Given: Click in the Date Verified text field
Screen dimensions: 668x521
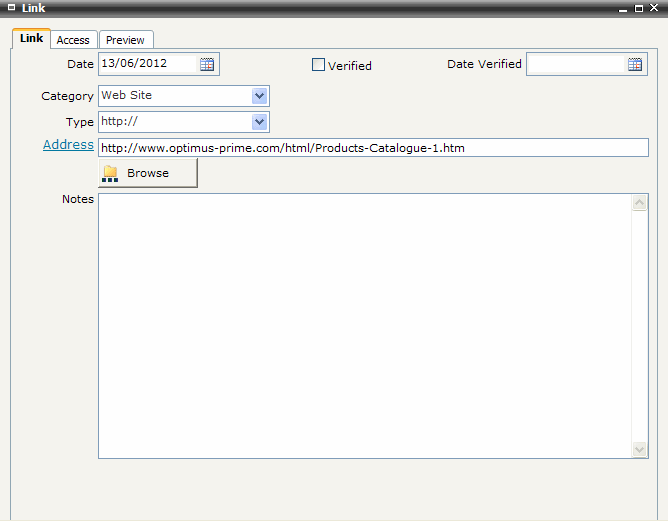Looking at the screenshot, I should 576,65.
